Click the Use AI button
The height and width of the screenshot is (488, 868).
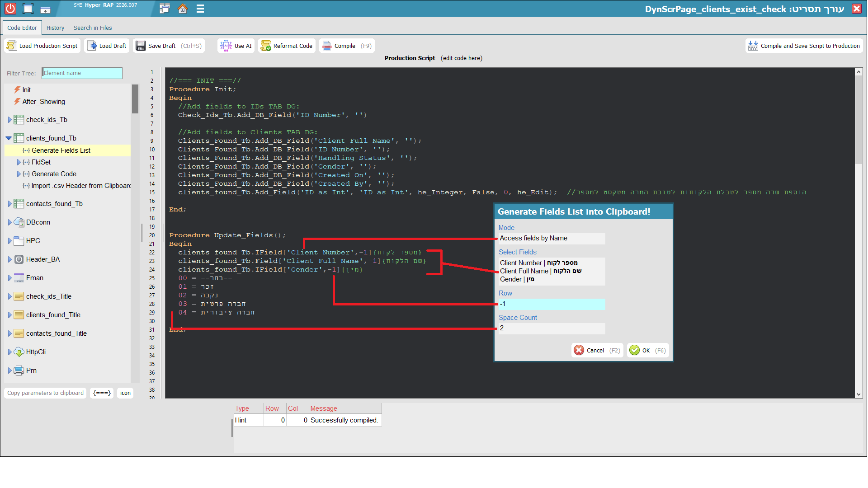click(x=236, y=46)
